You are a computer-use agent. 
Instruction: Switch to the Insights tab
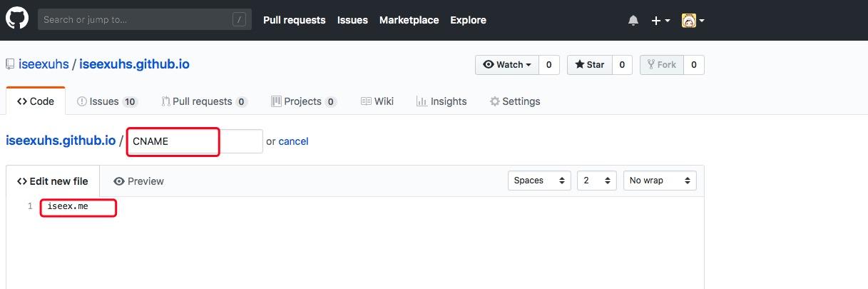[441, 101]
